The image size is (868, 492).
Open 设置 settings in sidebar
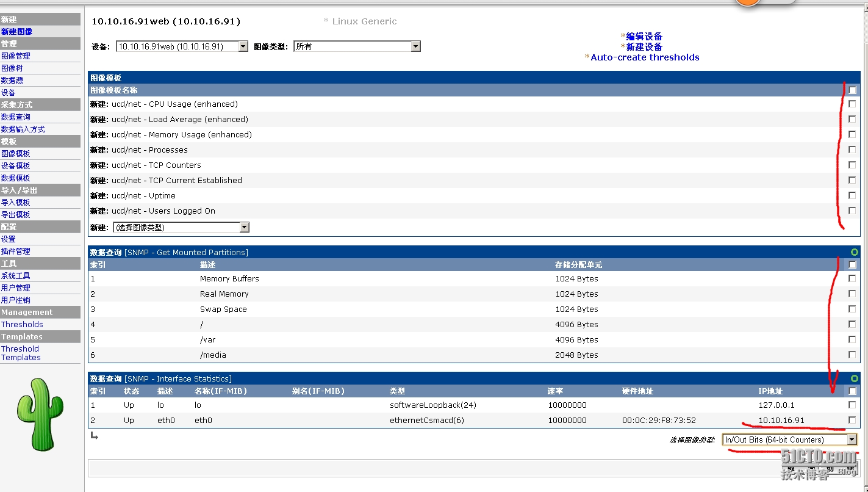pos(9,239)
